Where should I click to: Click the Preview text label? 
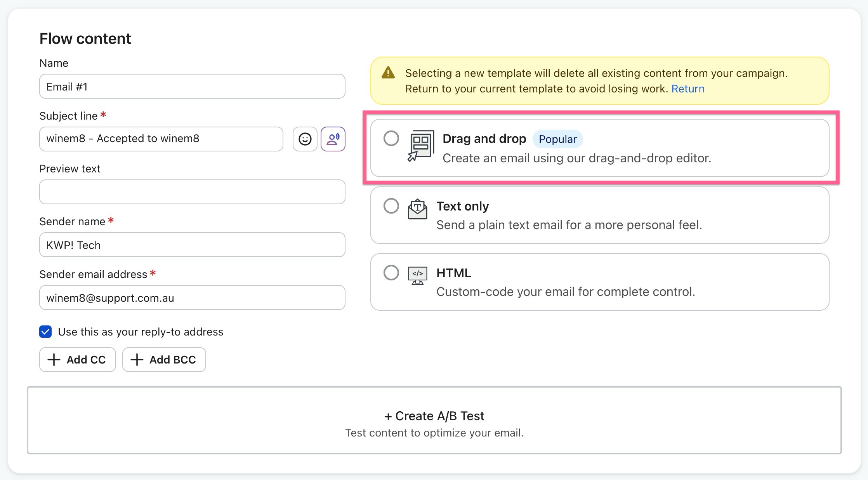coord(70,169)
